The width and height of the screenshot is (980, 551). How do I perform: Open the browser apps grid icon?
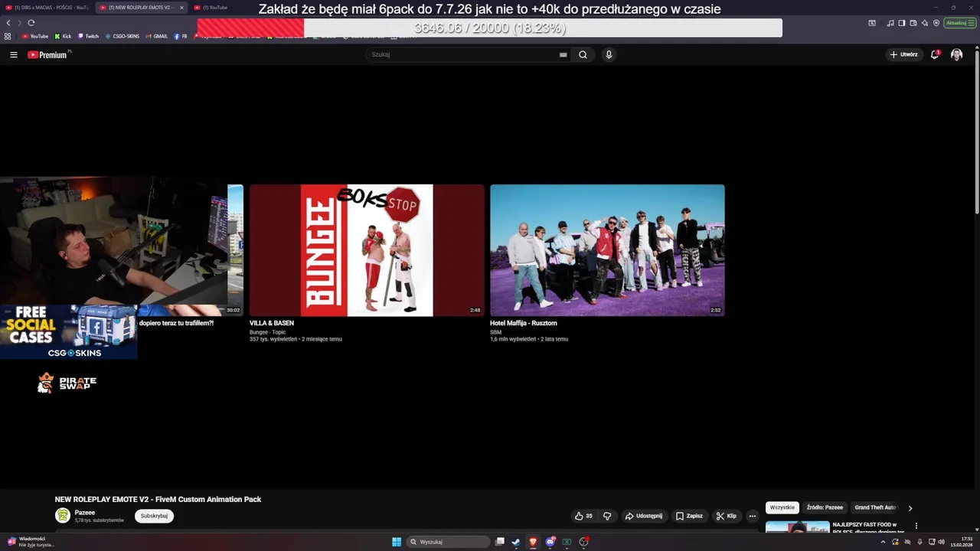point(8,36)
